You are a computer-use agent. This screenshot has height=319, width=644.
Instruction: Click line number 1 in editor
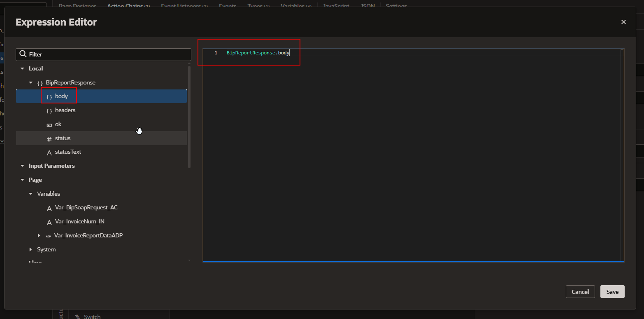[216, 53]
